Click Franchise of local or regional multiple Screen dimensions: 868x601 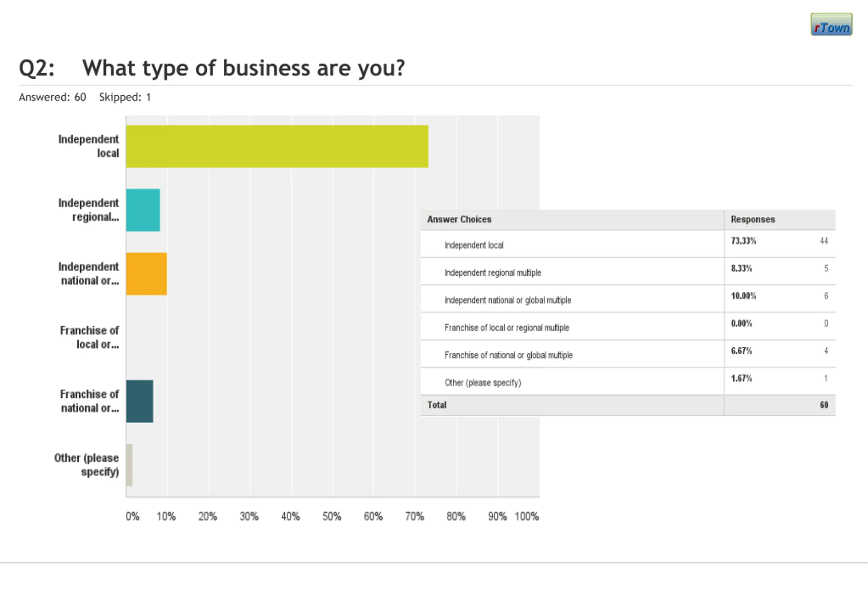point(507,328)
